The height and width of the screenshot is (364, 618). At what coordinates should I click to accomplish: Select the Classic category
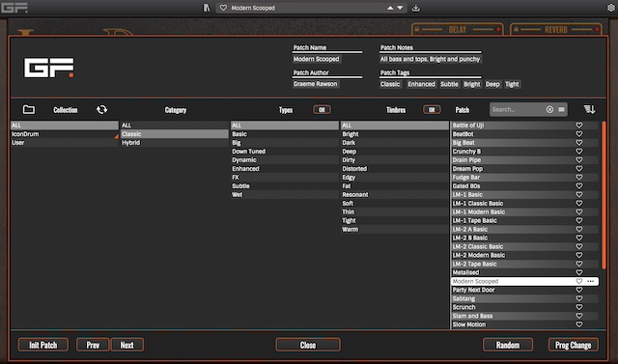174,134
